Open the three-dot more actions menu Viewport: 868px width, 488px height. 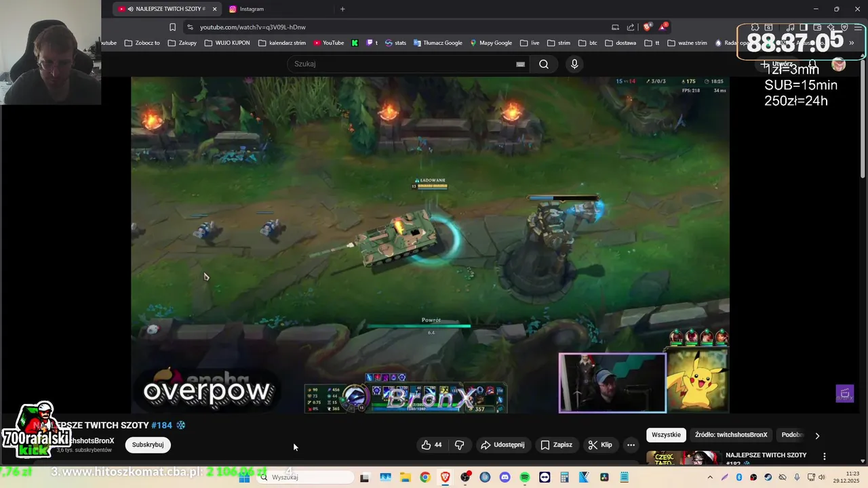[x=631, y=445]
